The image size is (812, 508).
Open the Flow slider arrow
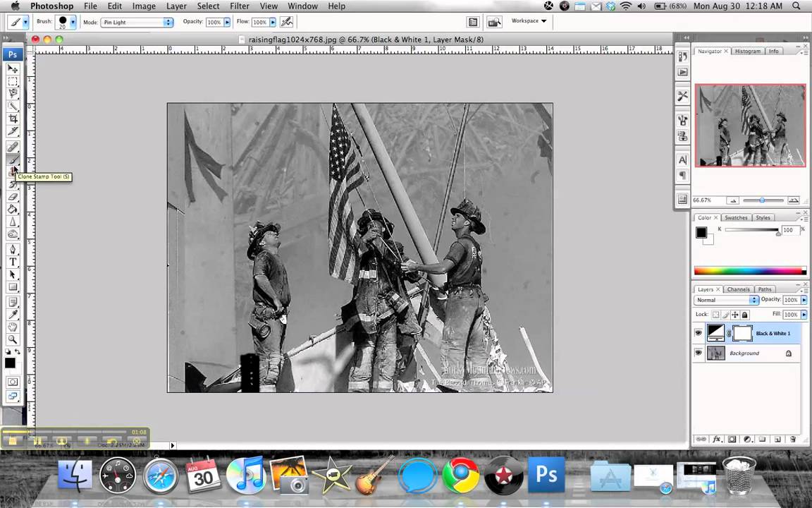(x=272, y=23)
